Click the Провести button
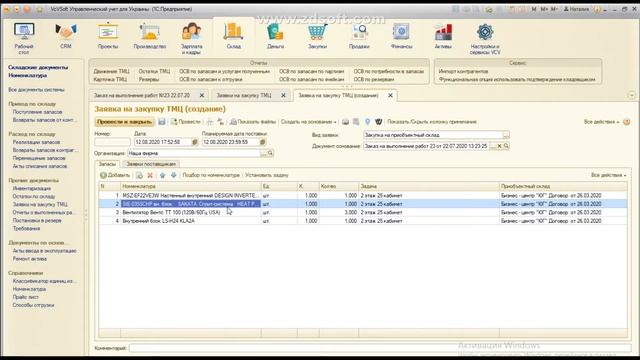The image size is (640, 360). tap(186, 122)
